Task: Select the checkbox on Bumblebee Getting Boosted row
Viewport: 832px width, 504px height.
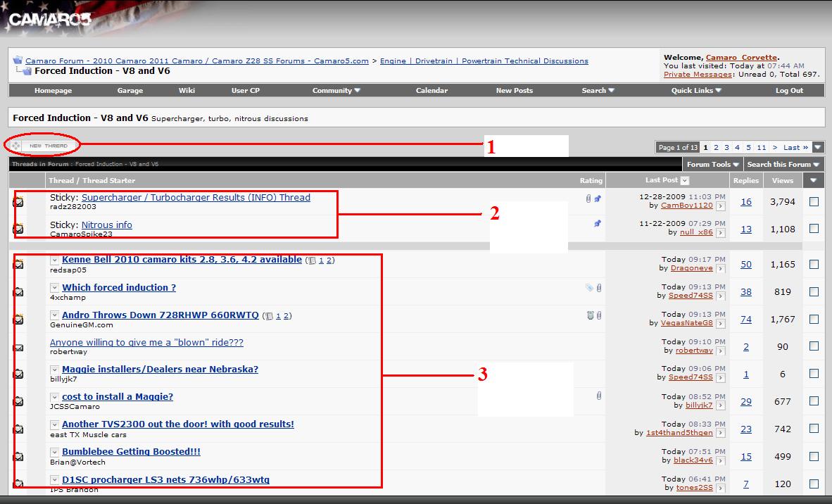Action: coord(813,456)
